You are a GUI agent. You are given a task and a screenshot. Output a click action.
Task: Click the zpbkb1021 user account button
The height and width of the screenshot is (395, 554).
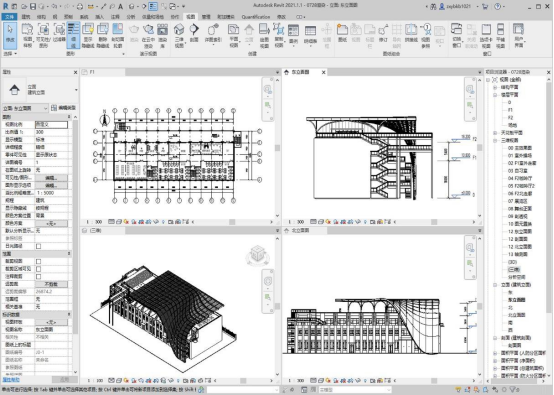click(455, 6)
